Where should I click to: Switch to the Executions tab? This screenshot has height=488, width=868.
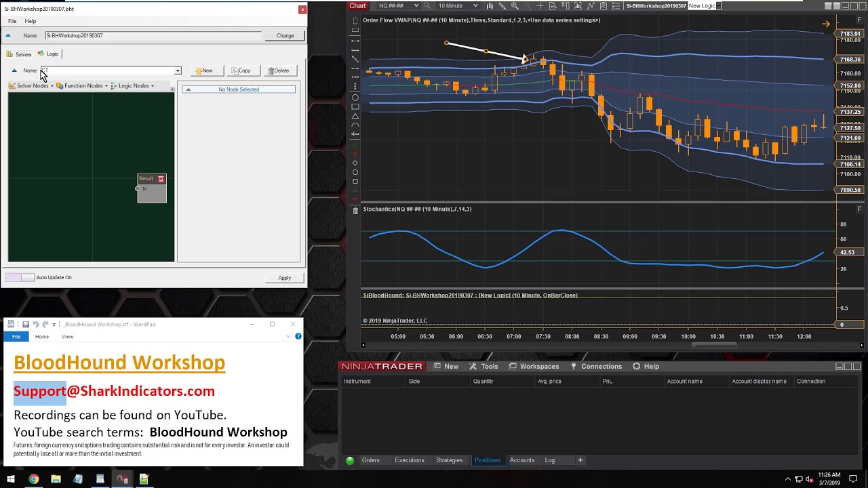pos(410,460)
